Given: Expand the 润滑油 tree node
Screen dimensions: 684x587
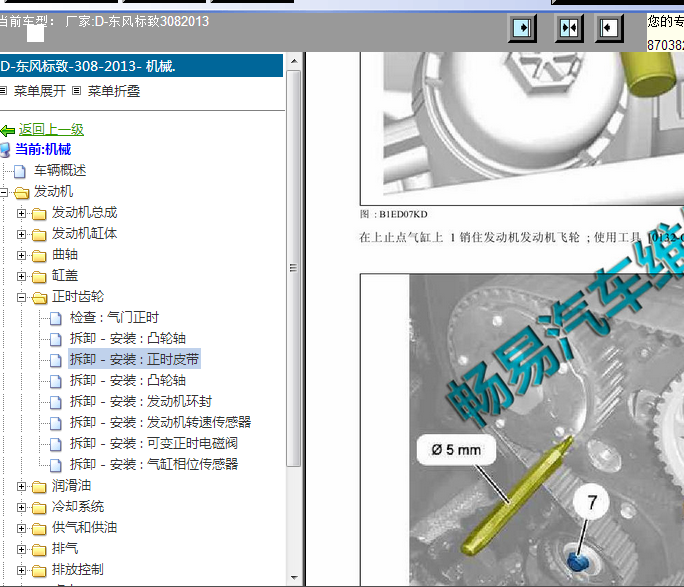Looking at the screenshot, I should click(21, 486).
